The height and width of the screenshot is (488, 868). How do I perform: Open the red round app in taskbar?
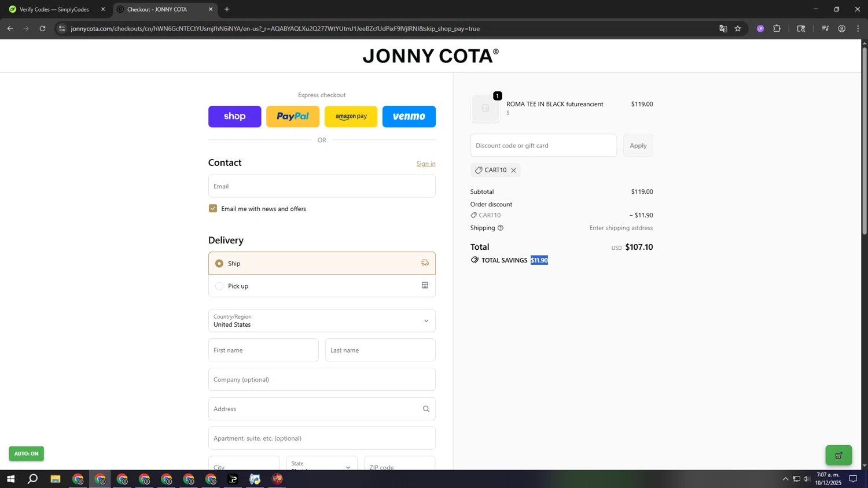click(277, 479)
